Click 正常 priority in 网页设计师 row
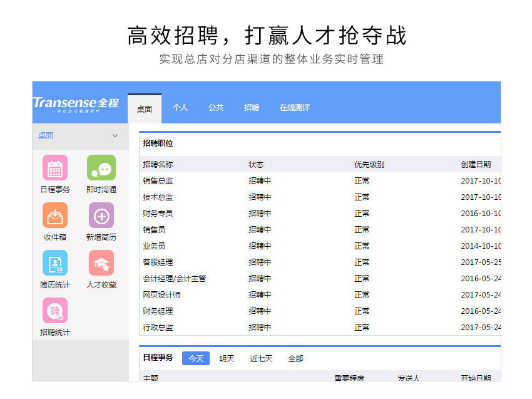The height and width of the screenshot is (399, 532). coord(362,295)
